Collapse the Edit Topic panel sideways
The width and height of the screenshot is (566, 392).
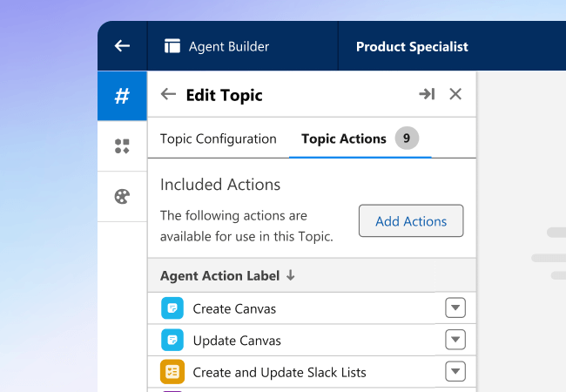click(x=427, y=94)
